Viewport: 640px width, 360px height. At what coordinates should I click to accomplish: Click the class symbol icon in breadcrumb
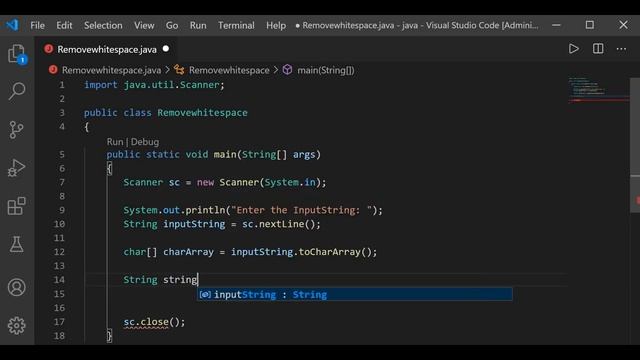179,70
